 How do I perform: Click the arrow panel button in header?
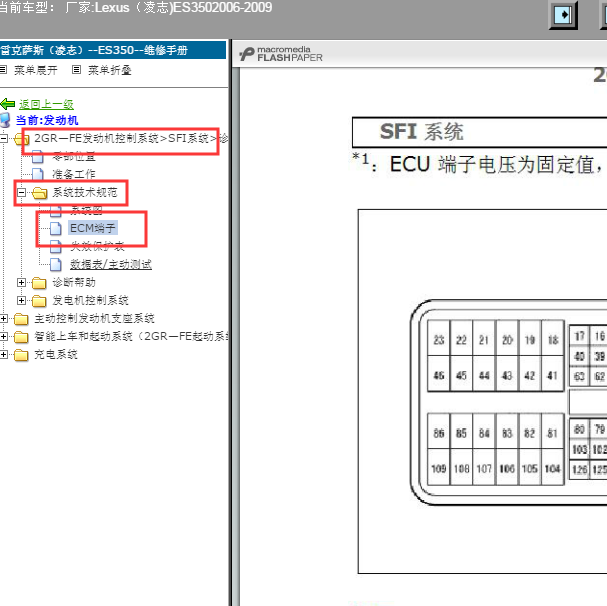pos(563,15)
